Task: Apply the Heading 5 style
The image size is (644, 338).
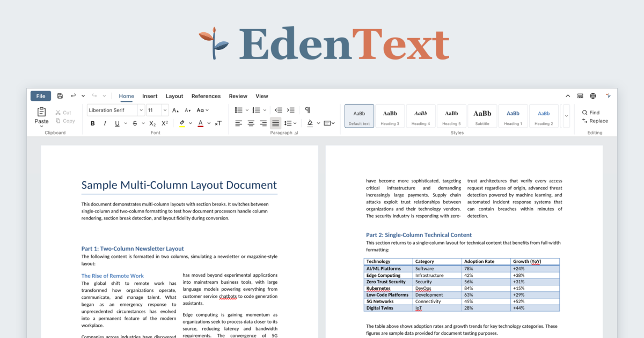Action: coord(451,116)
